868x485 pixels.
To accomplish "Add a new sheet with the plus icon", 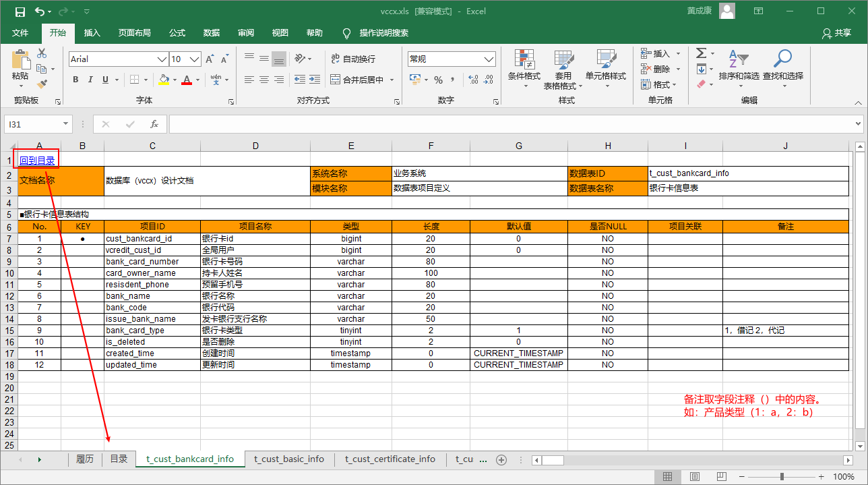I will pos(501,459).
